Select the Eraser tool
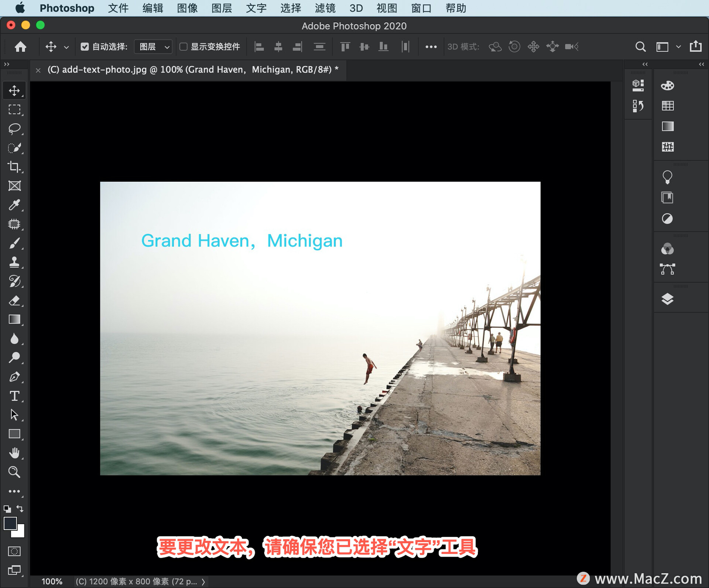 click(x=14, y=301)
